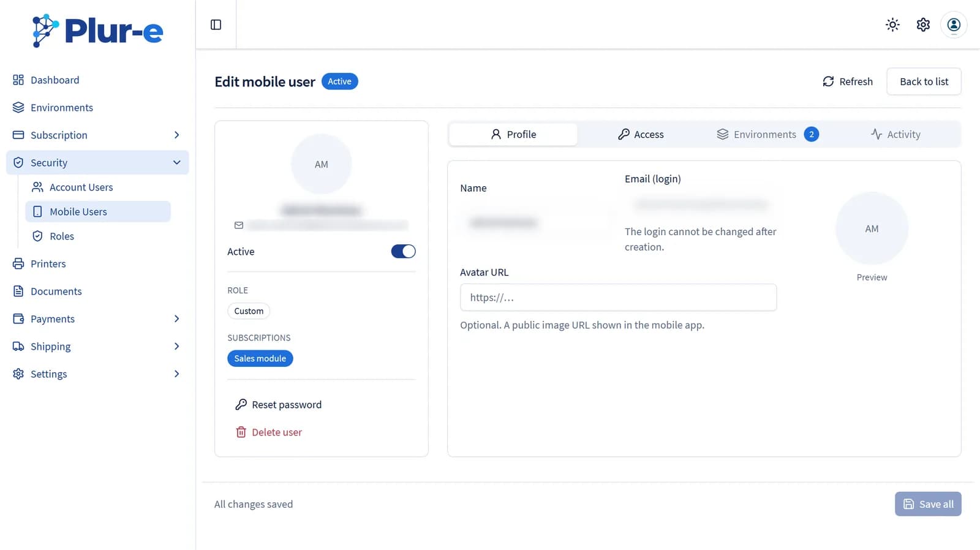Expand the Shipping menu
This screenshot has width=980, height=550.
pyautogui.click(x=97, y=346)
